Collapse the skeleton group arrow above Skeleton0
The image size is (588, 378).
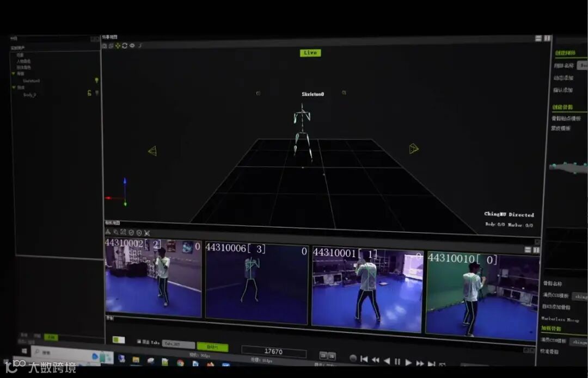14,74
